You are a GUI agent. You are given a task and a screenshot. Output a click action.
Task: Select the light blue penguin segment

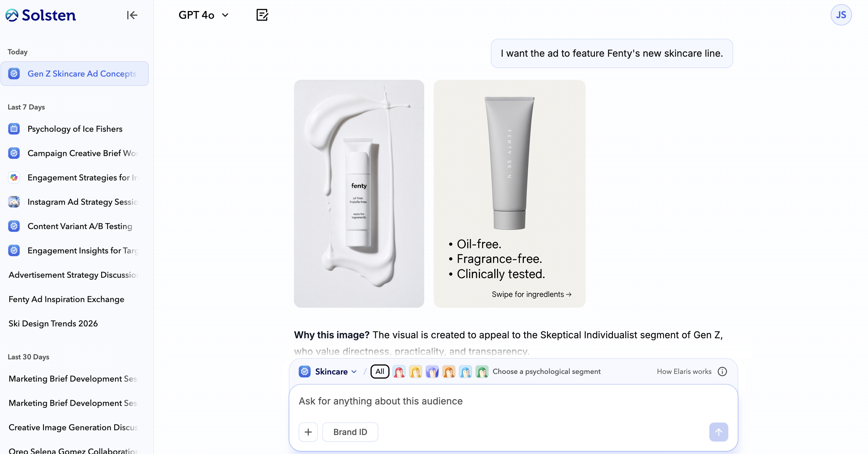(x=465, y=372)
